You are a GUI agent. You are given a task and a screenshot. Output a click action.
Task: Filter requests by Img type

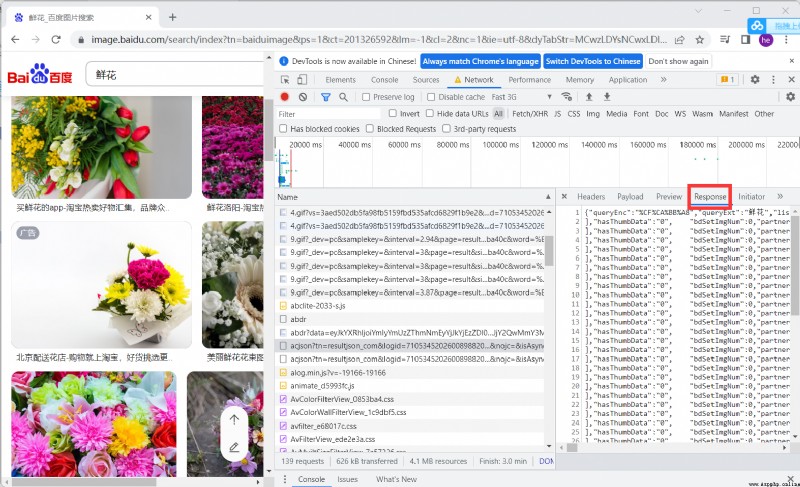(x=593, y=114)
